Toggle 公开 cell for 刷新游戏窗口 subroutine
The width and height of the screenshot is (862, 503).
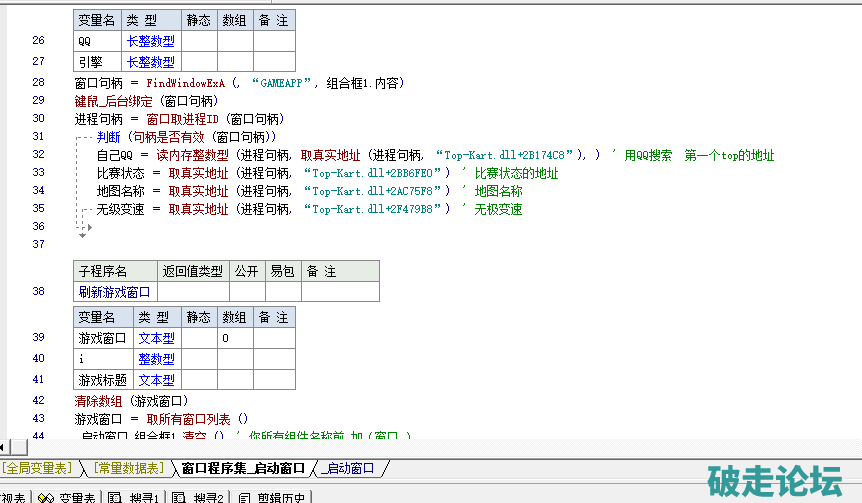coord(247,292)
